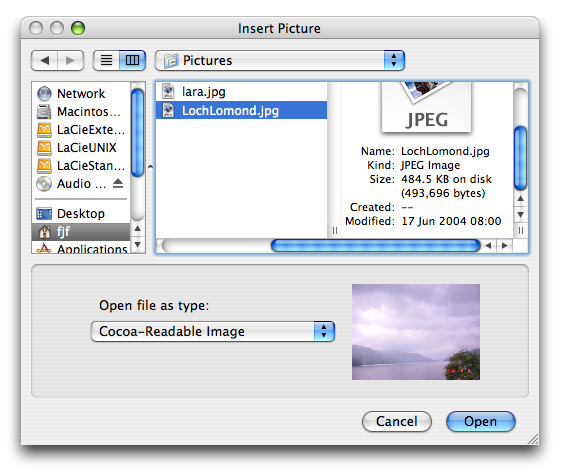Select Network in the sidebar

tap(81, 94)
